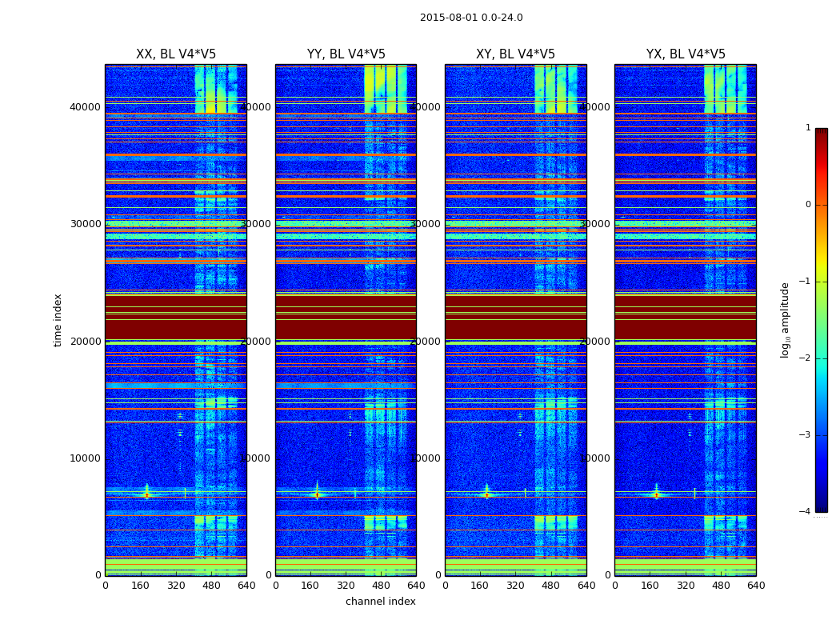Click the time index axis label
Screen dimensions: 840x640
click(x=58, y=320)
